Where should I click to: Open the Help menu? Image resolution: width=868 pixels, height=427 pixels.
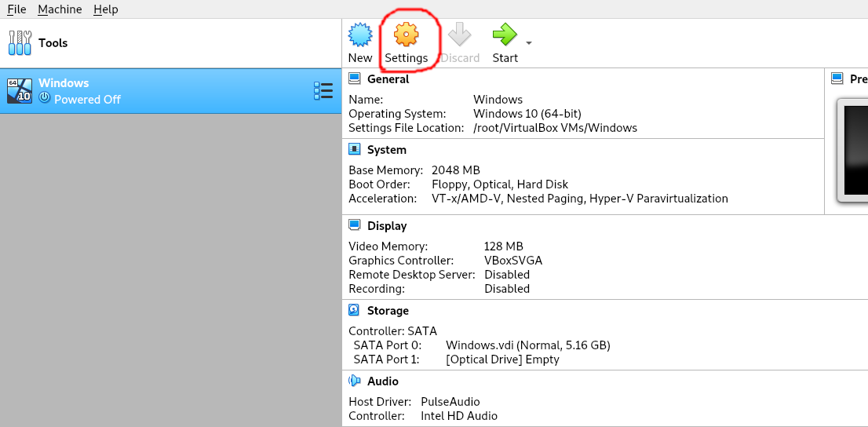(x=106, y=9)
